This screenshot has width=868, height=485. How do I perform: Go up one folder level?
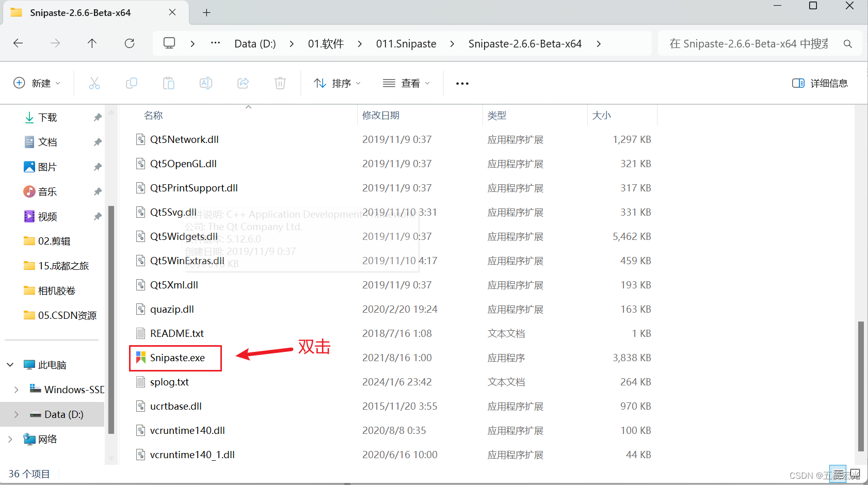tap(92, 43)
